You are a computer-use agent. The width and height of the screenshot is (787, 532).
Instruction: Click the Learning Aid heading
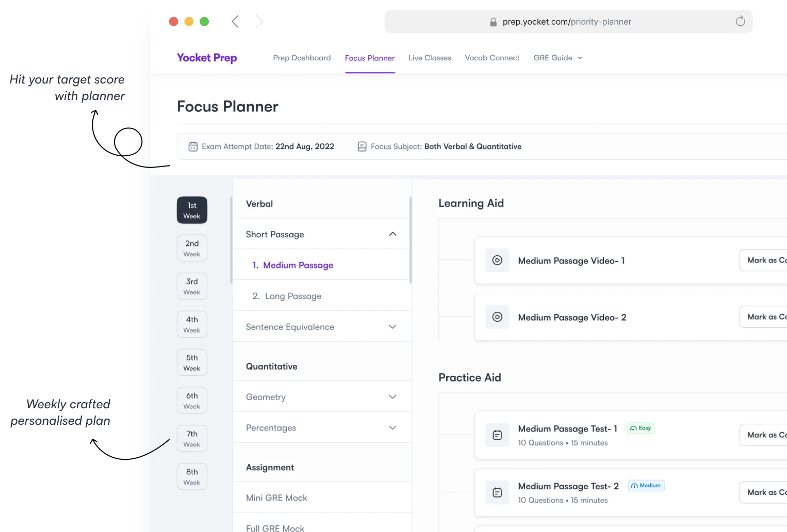tap(471, 203)
